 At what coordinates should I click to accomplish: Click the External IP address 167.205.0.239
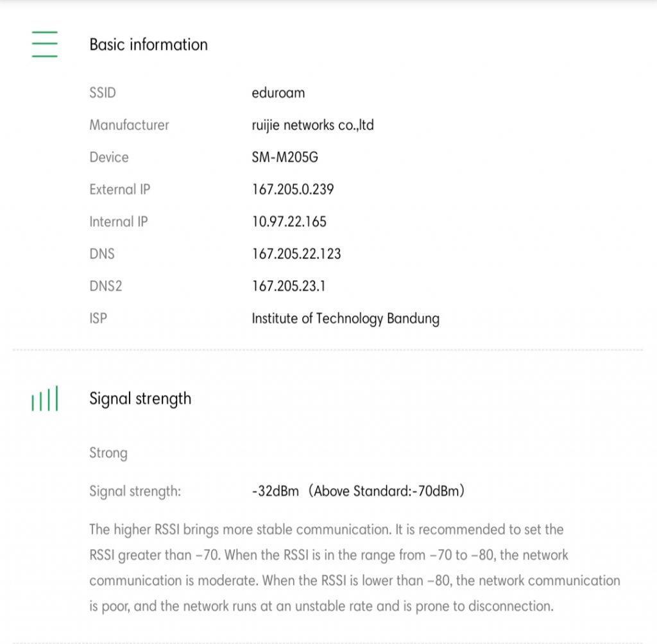293,189
